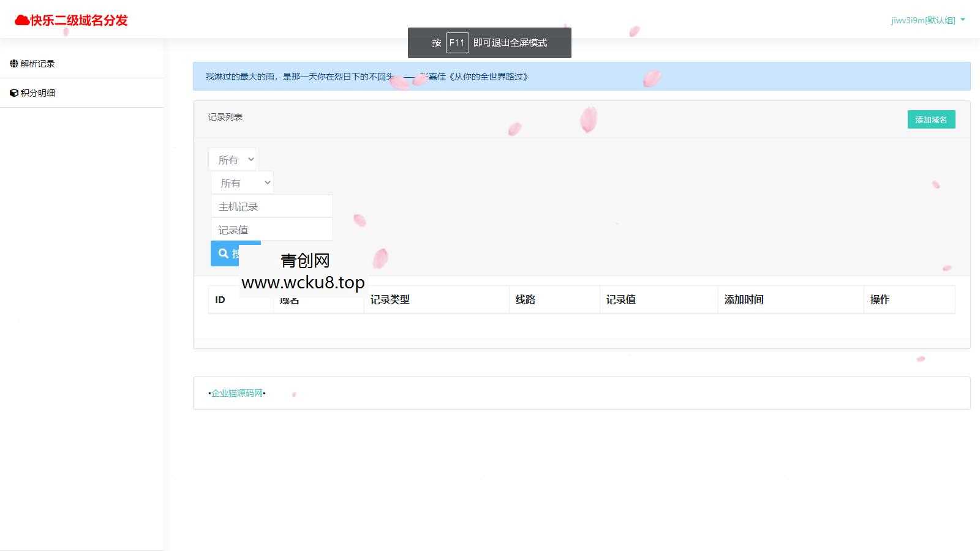This screenshot has width=980, height=551.
Task: Click the 快乐二级域名分发 site title
Action: pos(78,20)
